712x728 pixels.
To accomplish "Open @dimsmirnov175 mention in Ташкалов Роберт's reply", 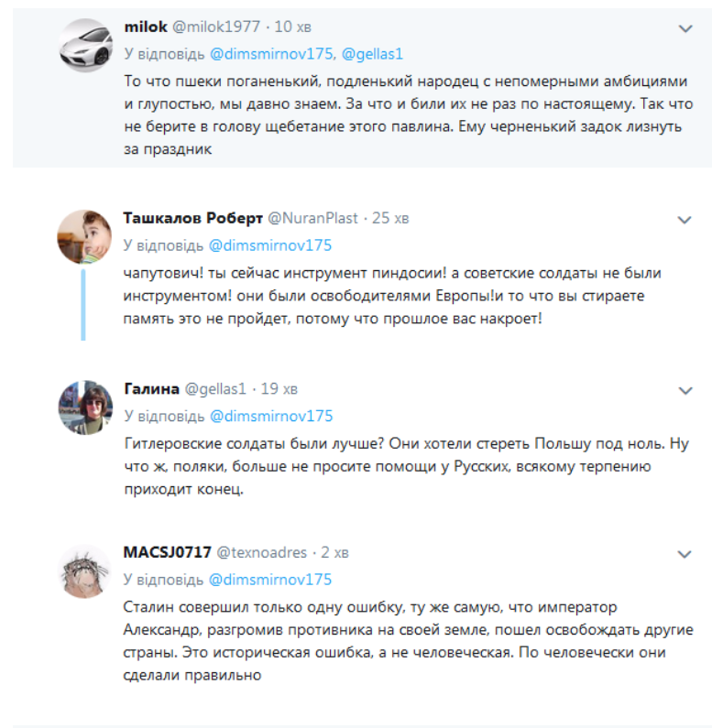I will click(270, 245).
